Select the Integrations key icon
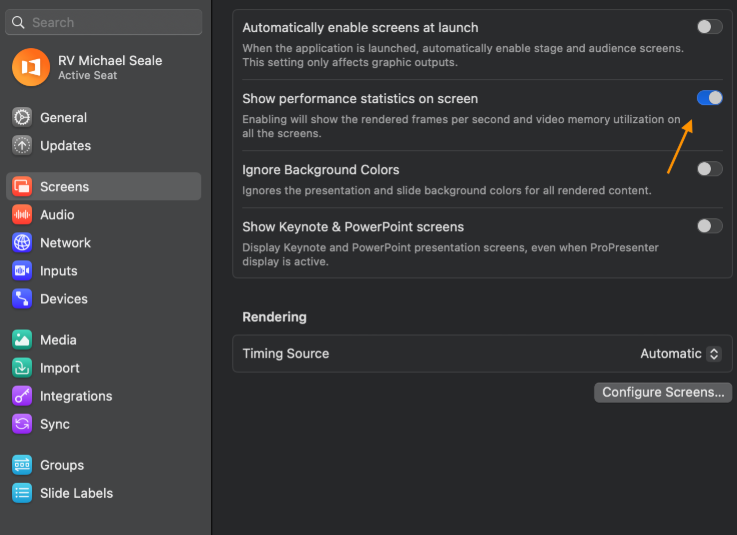The width and height of the screenshot is (737, 535). click(x=22, y=396)
